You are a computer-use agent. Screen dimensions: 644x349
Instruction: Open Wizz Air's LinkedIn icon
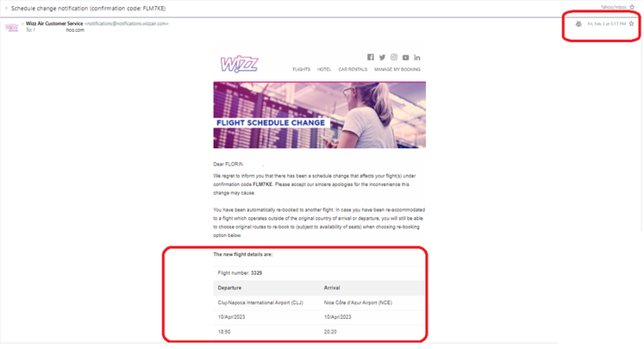coord(417,57)
